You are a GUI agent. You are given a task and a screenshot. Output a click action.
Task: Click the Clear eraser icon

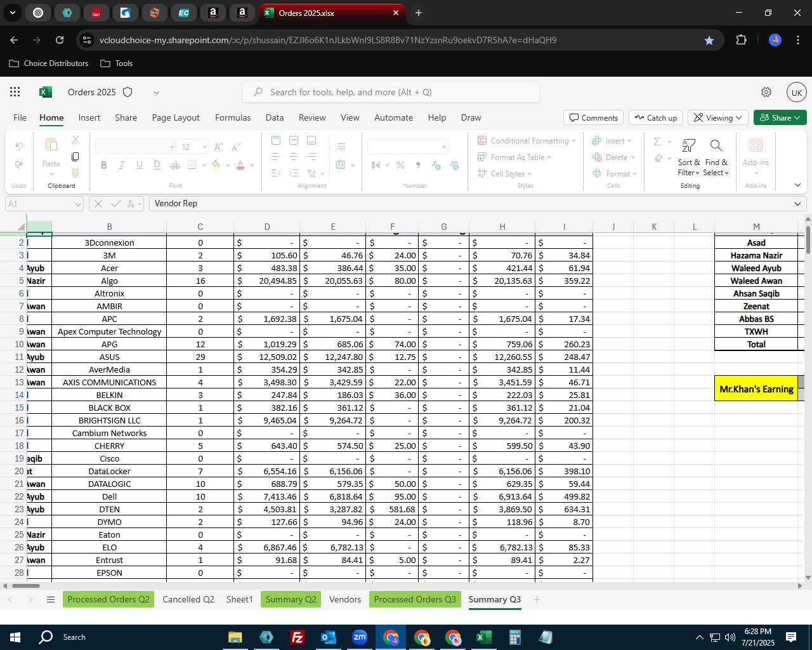point(658,158)
